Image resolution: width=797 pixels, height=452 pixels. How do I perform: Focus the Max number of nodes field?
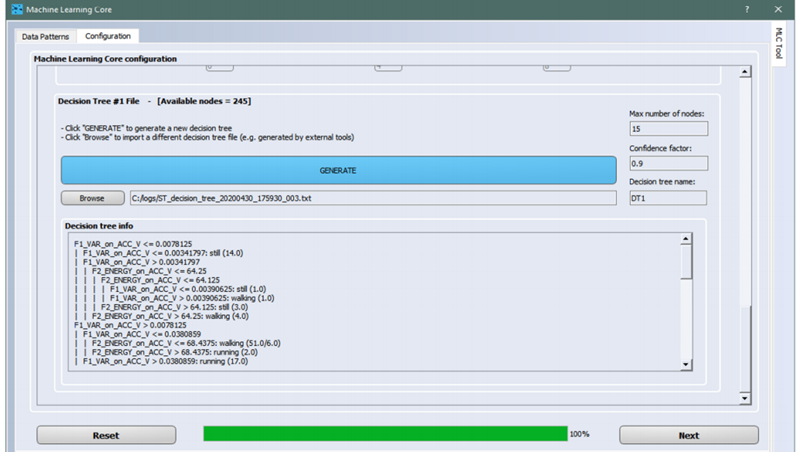[668, 129]
